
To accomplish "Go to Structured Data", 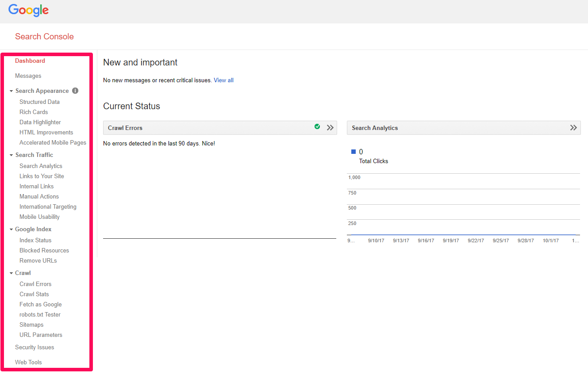I will point(39,102).
